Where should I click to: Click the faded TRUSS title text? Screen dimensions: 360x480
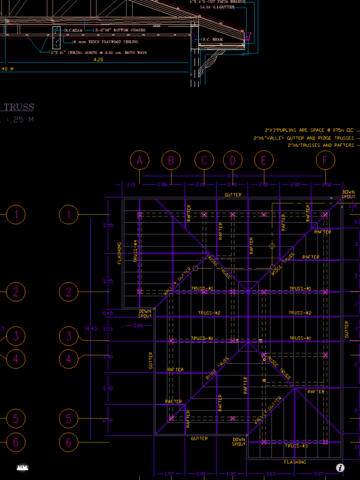(x=17, y=107)
